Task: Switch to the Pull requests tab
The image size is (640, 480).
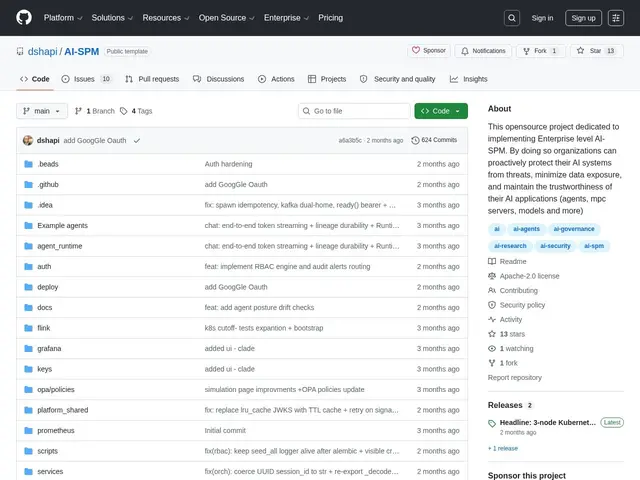Action: coord(152,79)
